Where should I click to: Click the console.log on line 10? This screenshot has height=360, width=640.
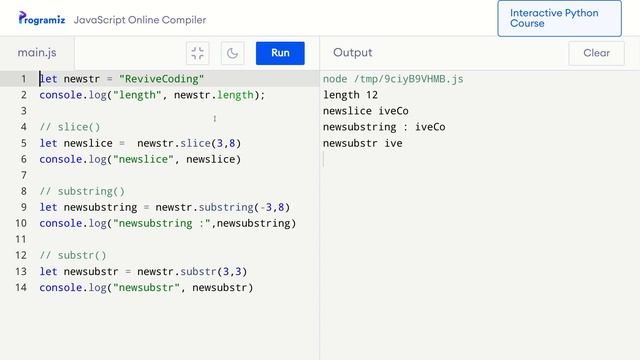coord(73,223)
